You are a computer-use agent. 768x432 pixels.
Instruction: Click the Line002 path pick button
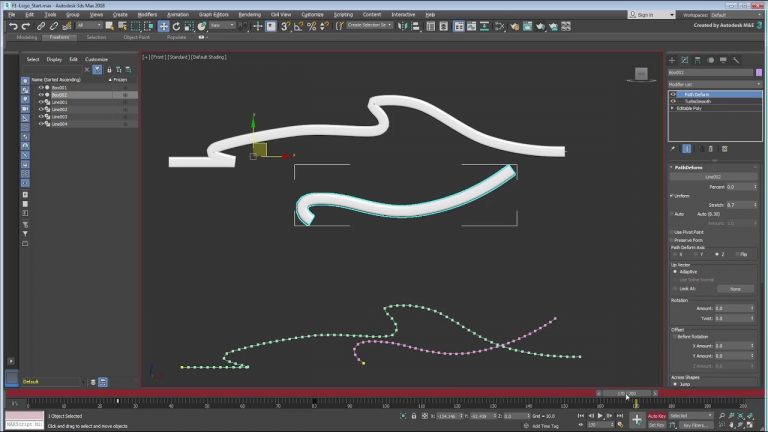pyautogui.click(x=713, y=177)
